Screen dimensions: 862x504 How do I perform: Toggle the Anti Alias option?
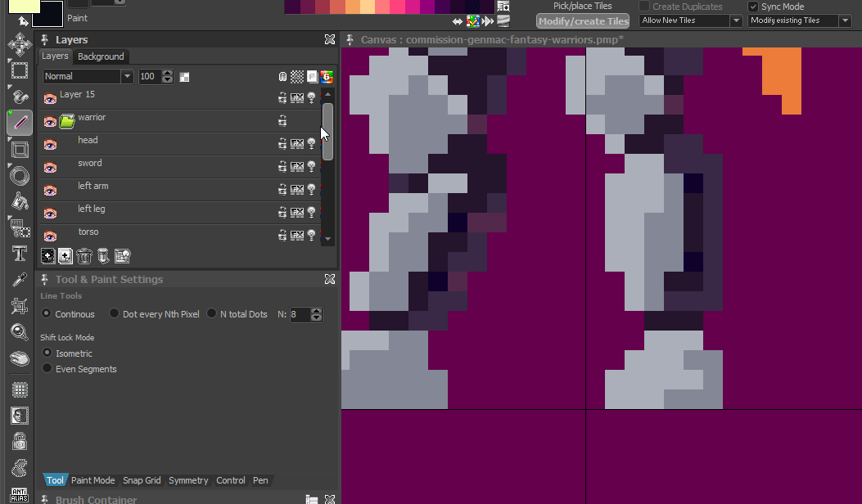tap(20, 493)
